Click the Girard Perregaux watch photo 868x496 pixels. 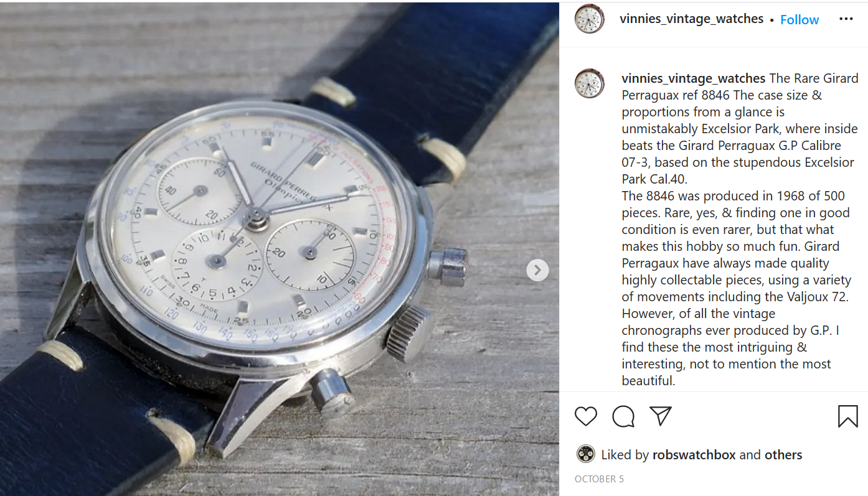click(280, 249)
